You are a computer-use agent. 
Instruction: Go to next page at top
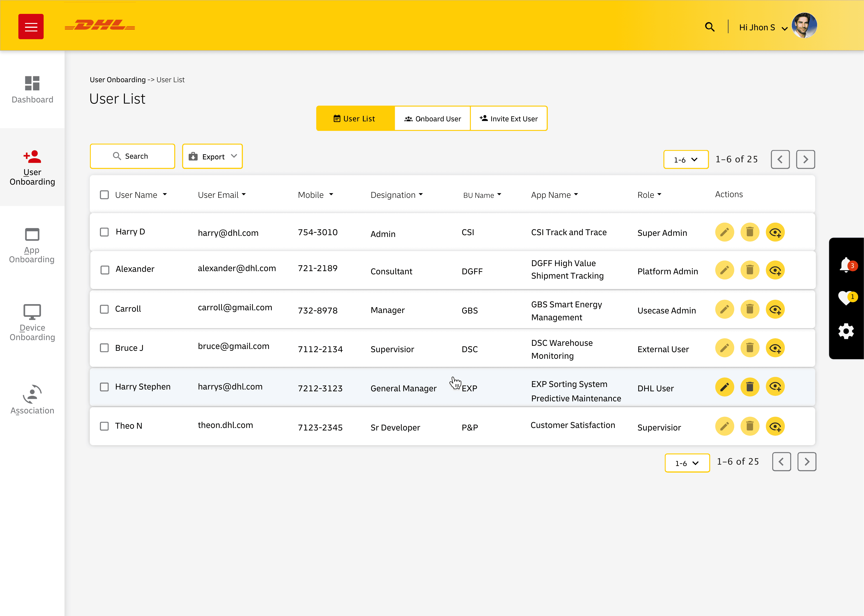click(x=805, y=159)
